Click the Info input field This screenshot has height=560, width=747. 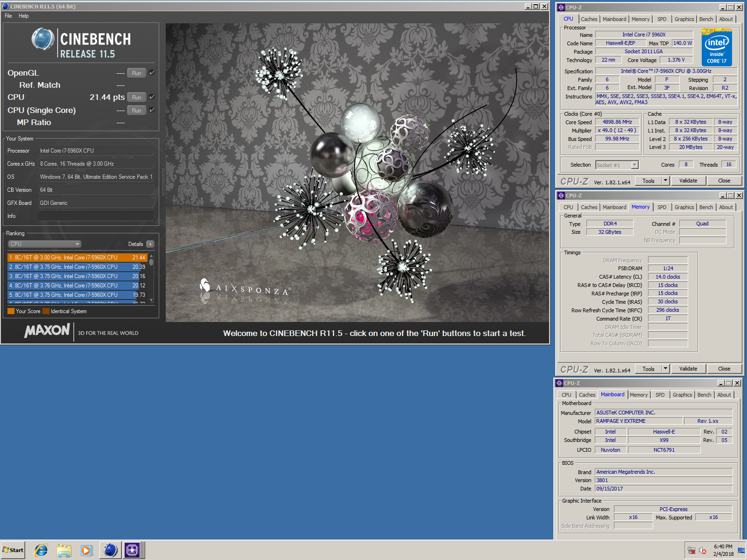click(x=96, y=216)
